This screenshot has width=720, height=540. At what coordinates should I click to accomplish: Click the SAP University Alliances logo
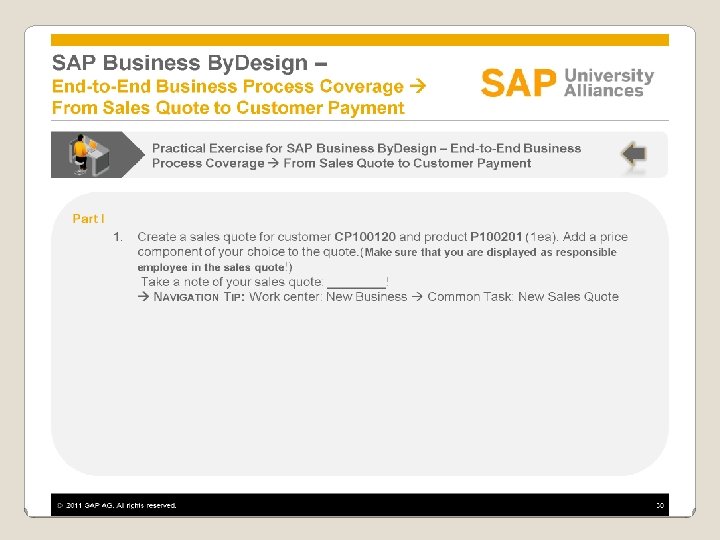(x=568, y=83)
